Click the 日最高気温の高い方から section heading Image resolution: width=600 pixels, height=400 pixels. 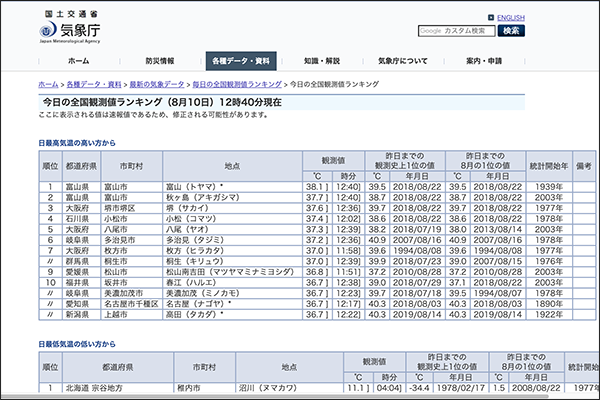pos(78,143)
